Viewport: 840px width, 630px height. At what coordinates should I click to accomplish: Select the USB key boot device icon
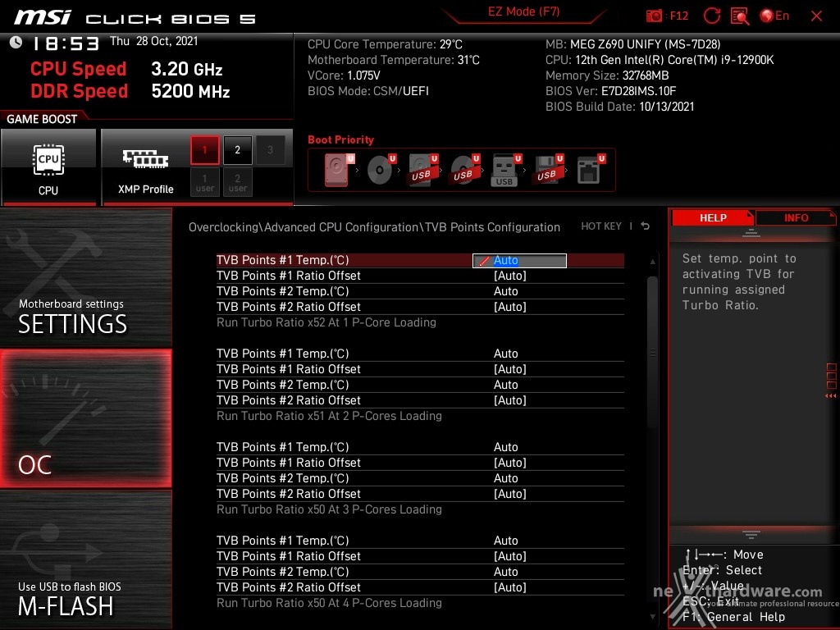(x=505, y=170)
